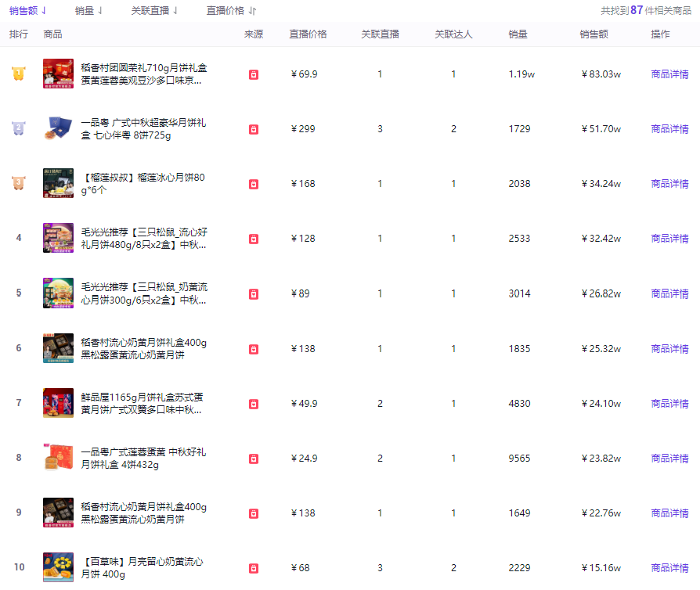Open 商品详情 for rank 4 三只松鼠 product

click(669, 239)
